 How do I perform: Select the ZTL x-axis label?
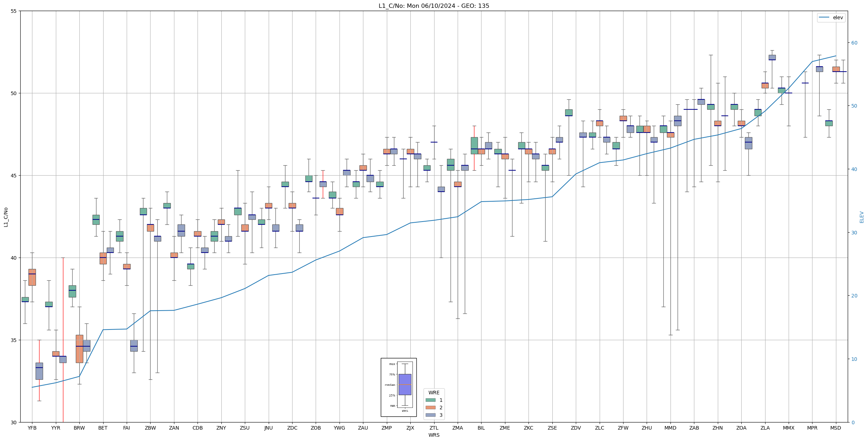point(434,428)
